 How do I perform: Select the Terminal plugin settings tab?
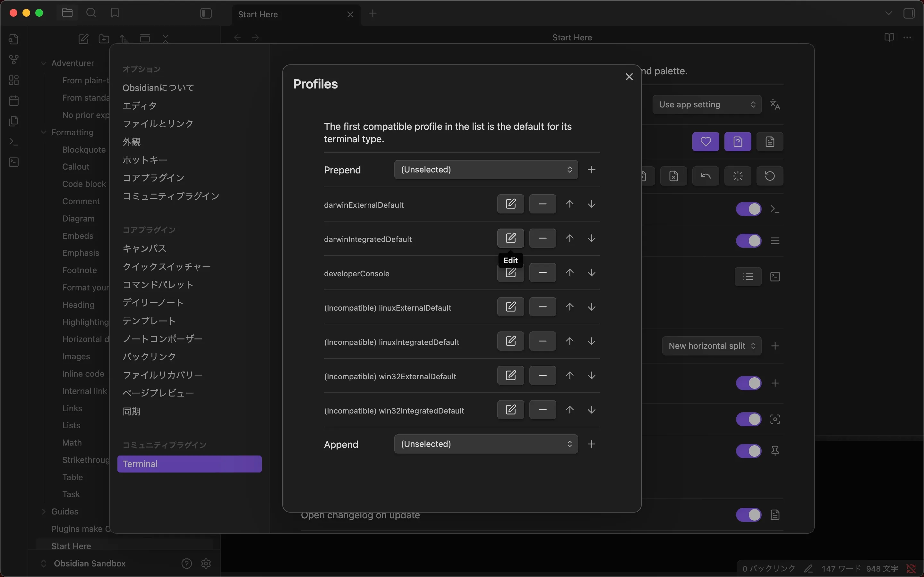pyautogui.click(x=189, y=464)
